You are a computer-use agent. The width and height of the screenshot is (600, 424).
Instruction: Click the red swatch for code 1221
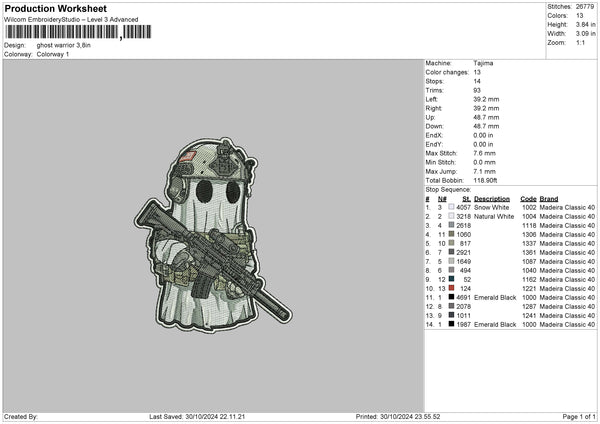[x=451, y=288]
